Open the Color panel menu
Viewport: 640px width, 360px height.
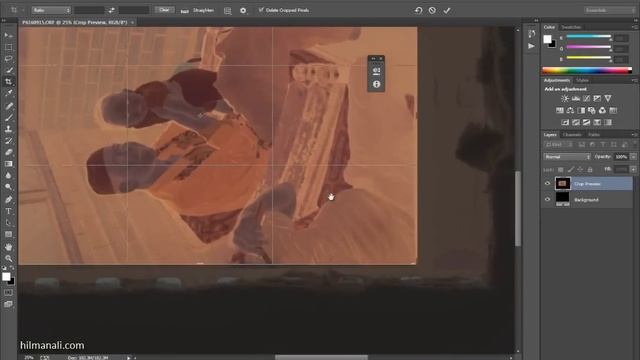[635, 27]
